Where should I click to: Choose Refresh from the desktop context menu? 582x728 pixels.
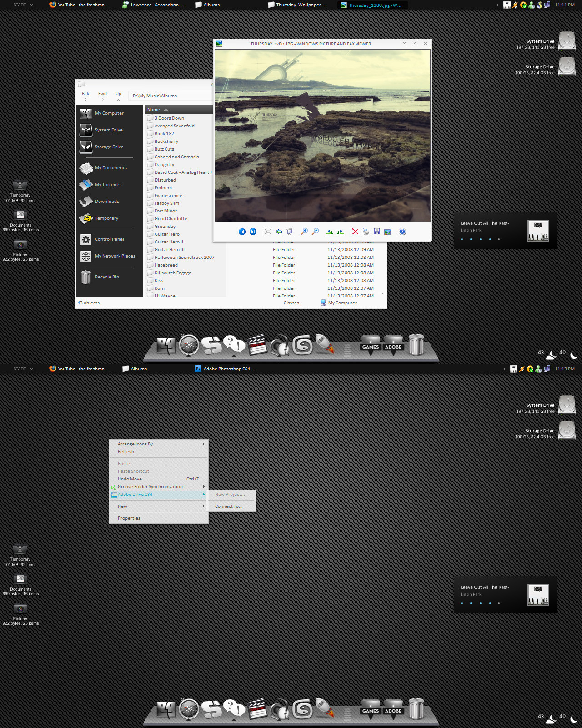[x=158, y=452]
